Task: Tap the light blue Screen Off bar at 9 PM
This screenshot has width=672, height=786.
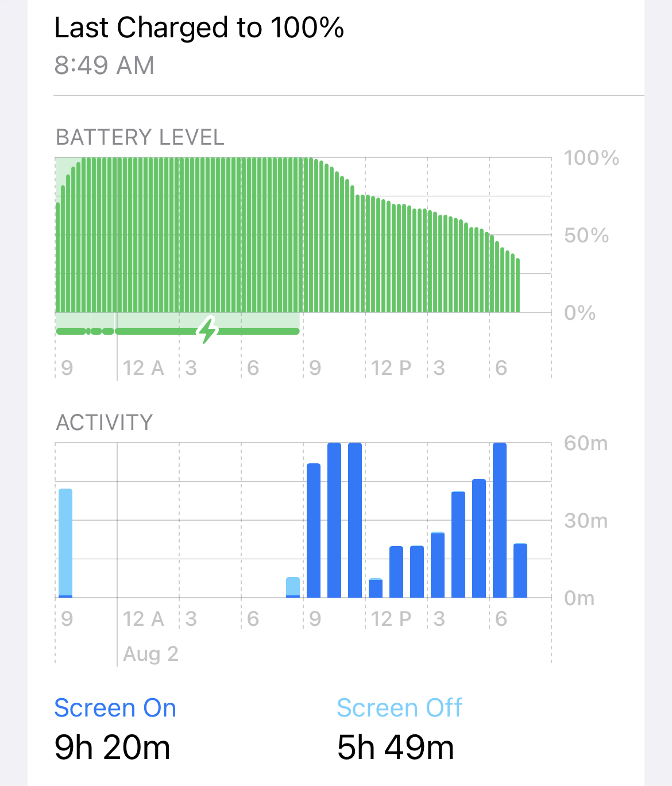Action: [x=65, y=543]
